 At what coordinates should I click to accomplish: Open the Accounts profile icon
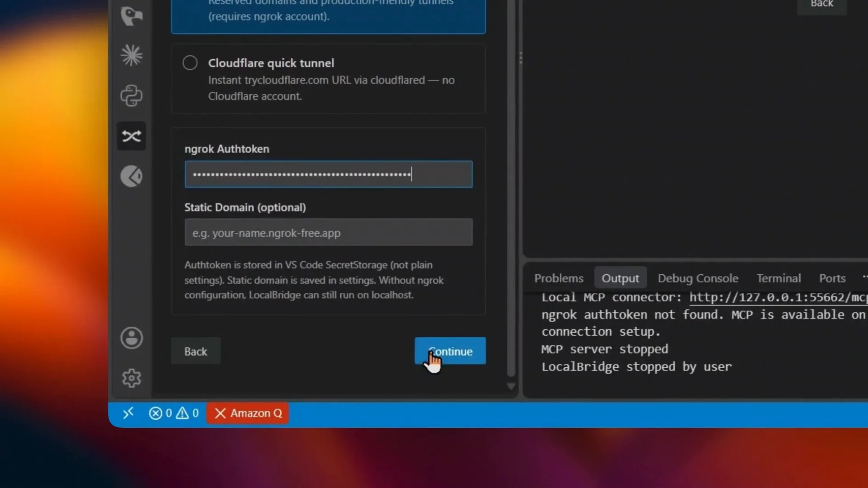tap(132, 338)
